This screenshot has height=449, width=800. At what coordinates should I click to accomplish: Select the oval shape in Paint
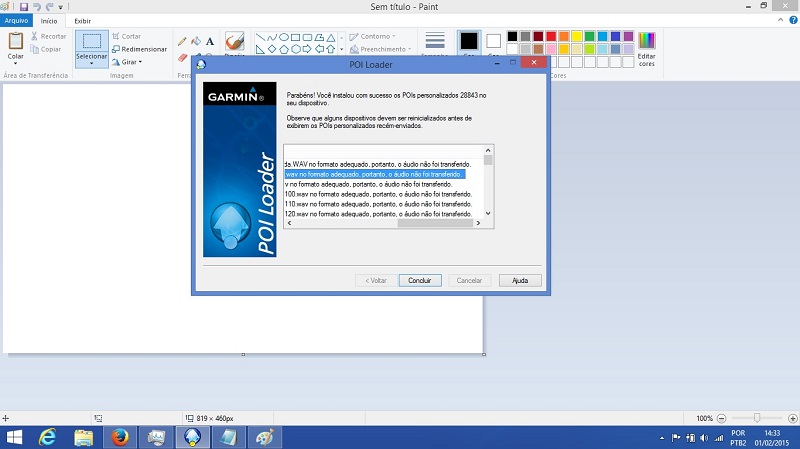pyautogui.click(x=284, y=37)
